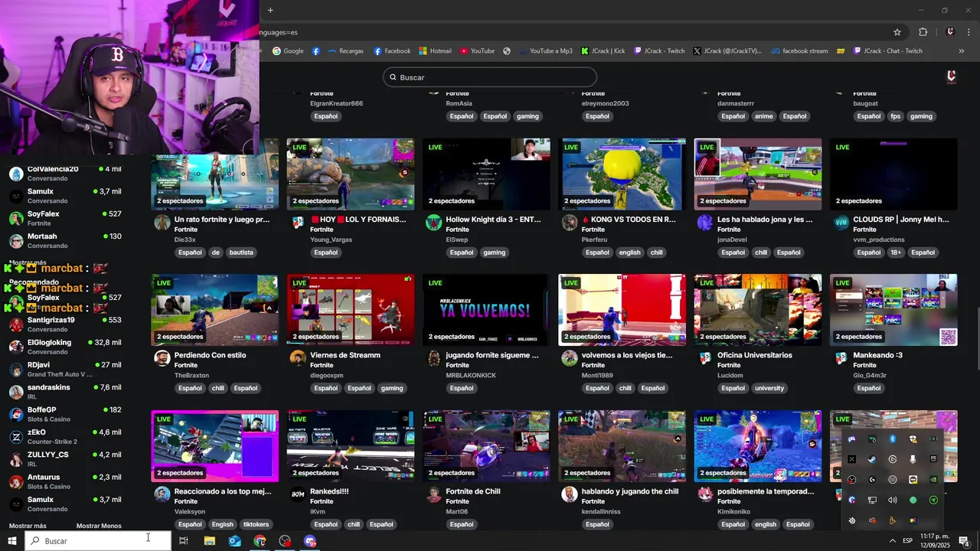Open RDjavi channel in sidebar
Screen dimensions: 980x551
coord(64,370)
